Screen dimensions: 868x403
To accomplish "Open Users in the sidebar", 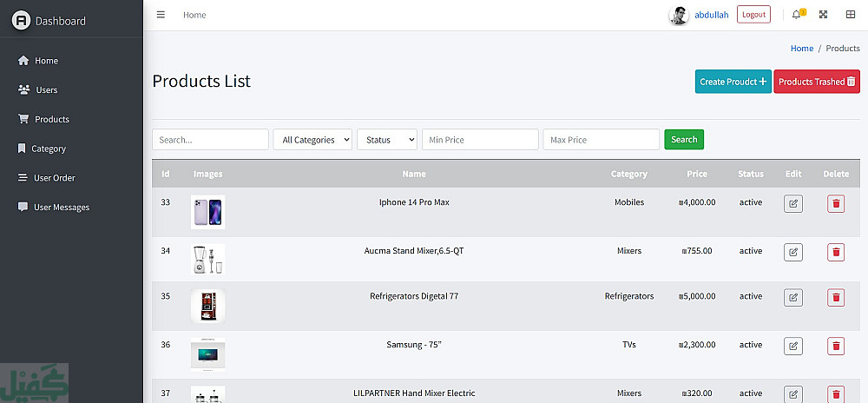I will 46,90.
